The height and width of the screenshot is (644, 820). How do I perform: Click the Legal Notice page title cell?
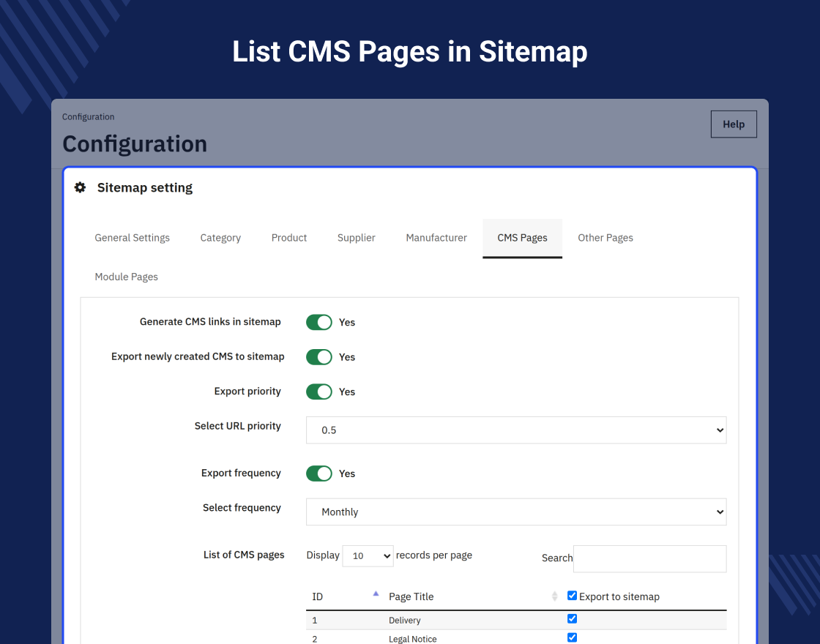413,639
